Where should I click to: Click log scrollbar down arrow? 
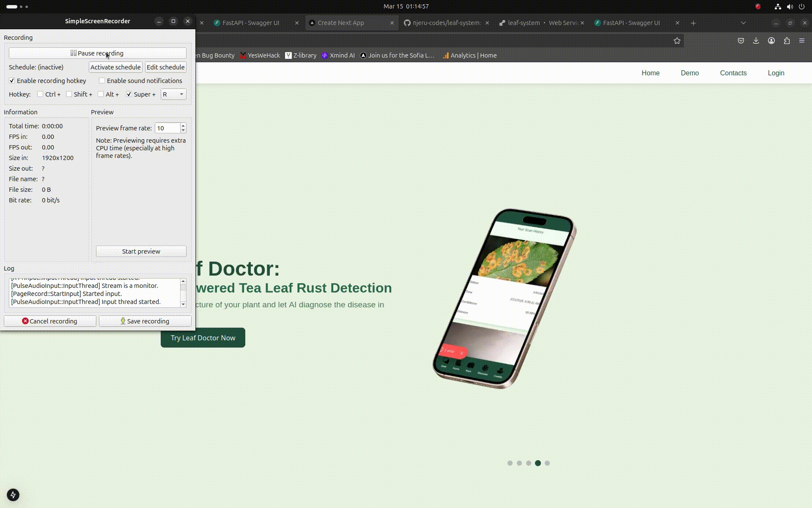[183, 304]
